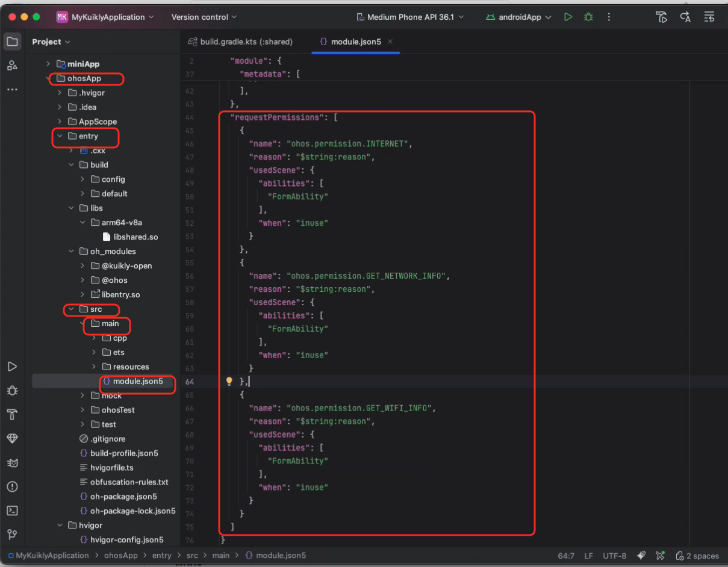Click the hammer-with-play build and run icon
Viewport: 728px width, 567px height.
coord(662,17)
